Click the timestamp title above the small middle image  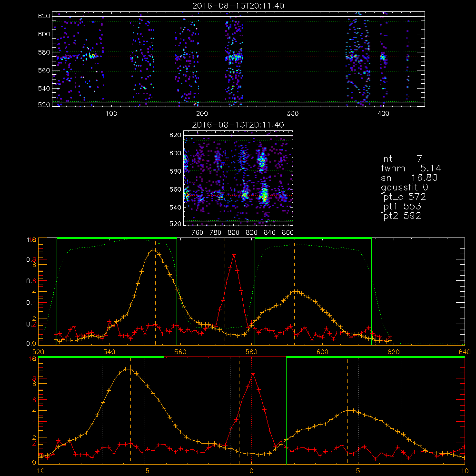[238, 125]
